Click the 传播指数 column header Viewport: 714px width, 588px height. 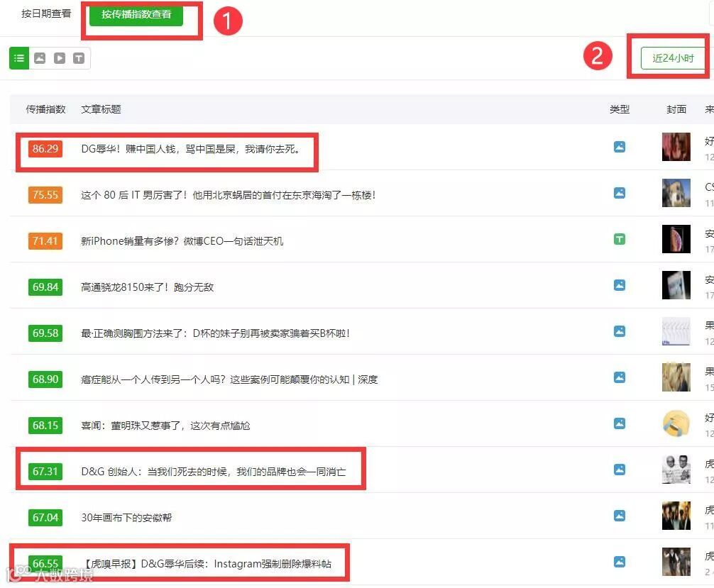[x=45, y=109]
